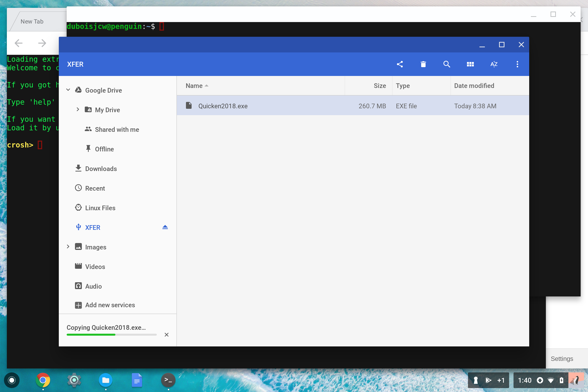Screen dimensions: 588x392
Task: Collapse the Google Drive tree
Action: click(x=68, y=90)
